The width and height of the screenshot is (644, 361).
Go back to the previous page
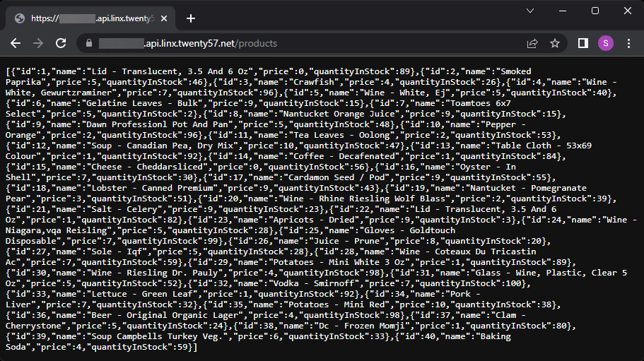16,43
